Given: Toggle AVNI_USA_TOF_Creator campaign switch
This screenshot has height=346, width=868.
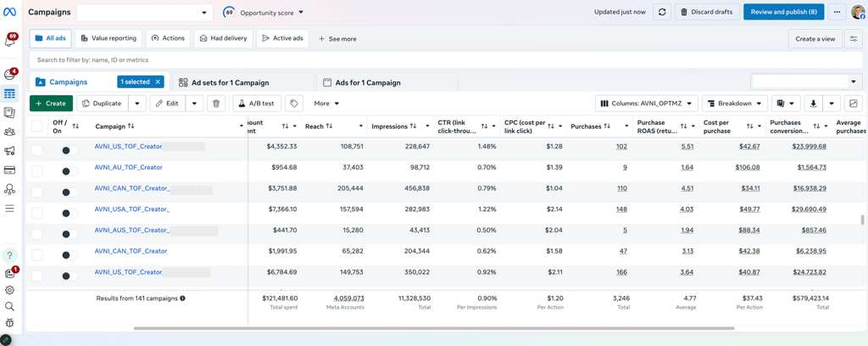Looking at the screenshot, I should click(x=69, y=213).
